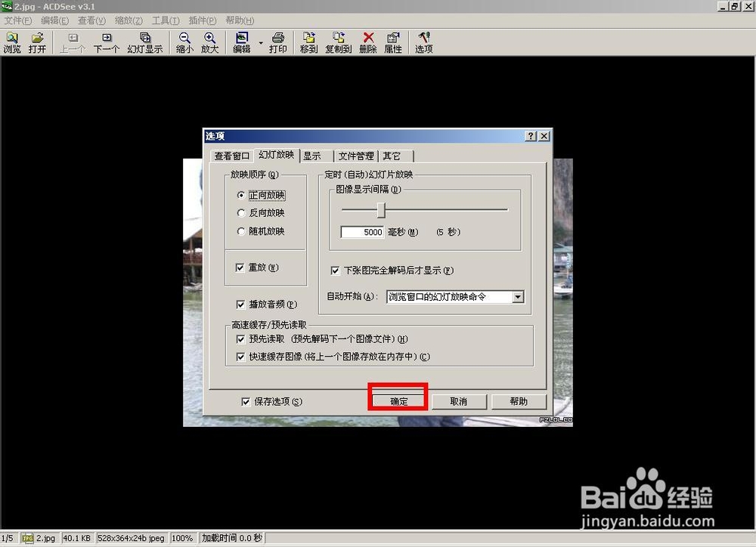
Task: Click the JPG file type icon in status bar
Action: [27, 539]
